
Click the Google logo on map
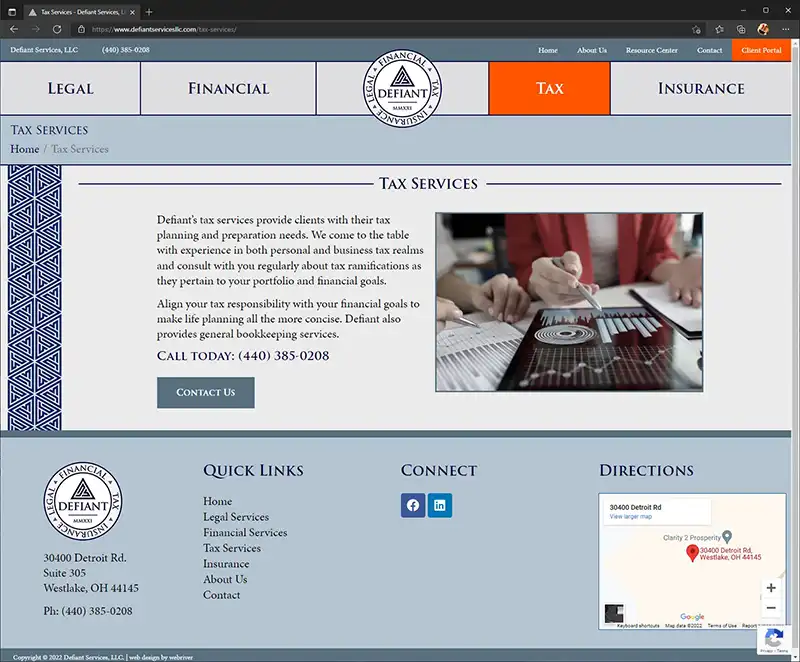(692, 617)
